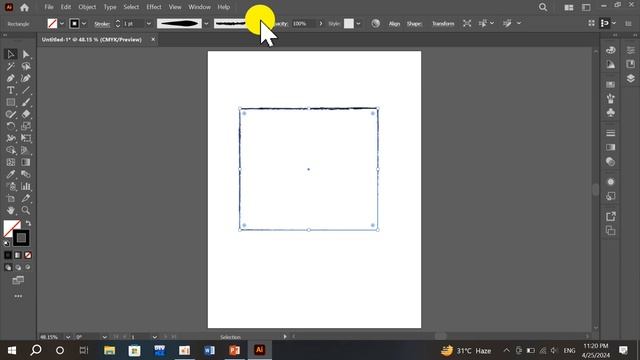Select the Selection tool arrow
The height and width of the screenshot is (360, 640).
[x=11, y=54]
